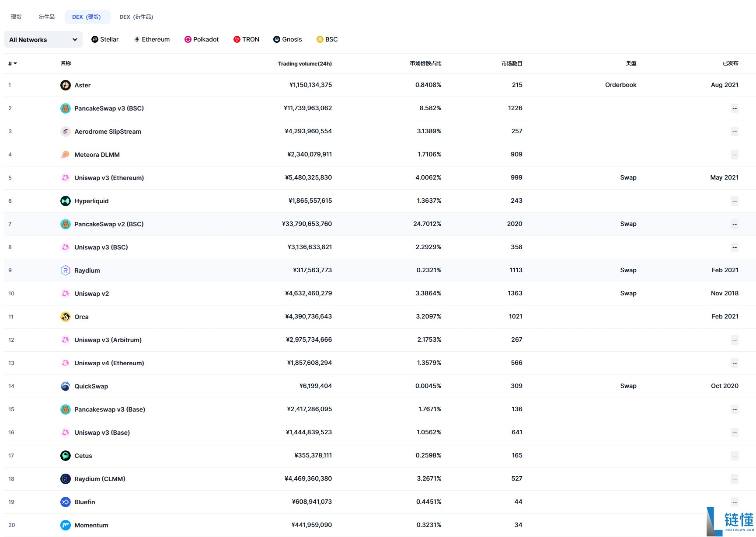Filter by TRON network
This screenshot has height=537, width=756.
246,39
